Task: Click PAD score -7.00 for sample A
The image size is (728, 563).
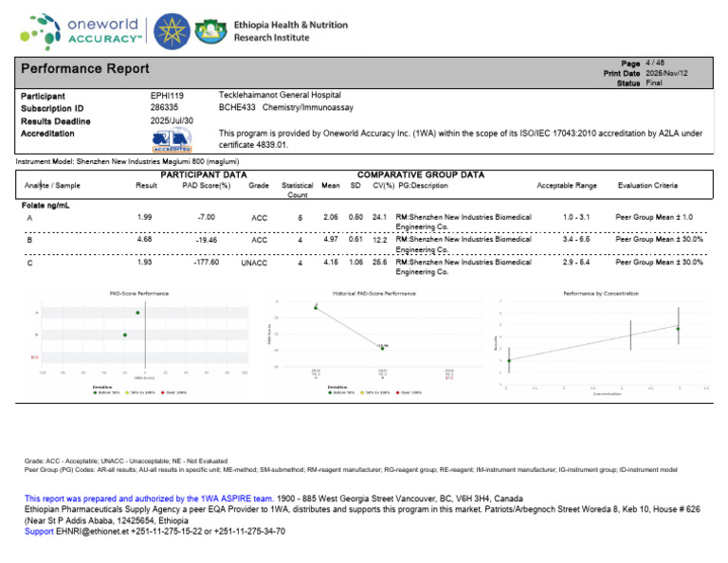Action: (206, 217)
